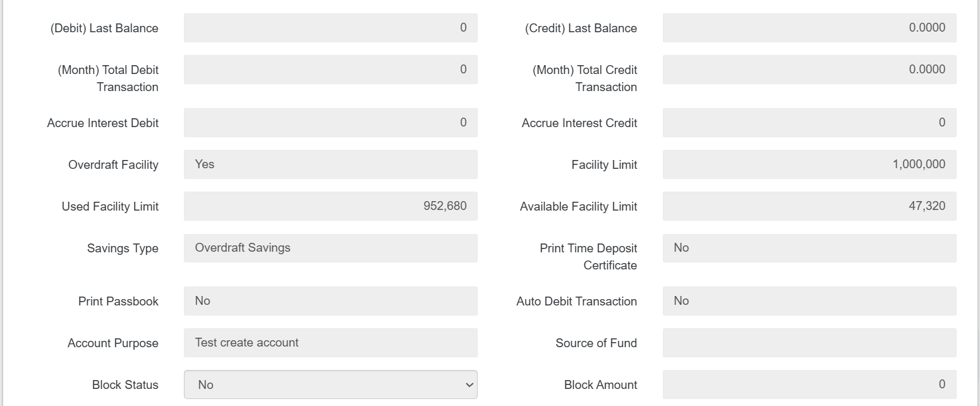Viewport: 980px width, 406px height.
Task: Click the (Credit) Last Balance field
Action: pos(809,28)
